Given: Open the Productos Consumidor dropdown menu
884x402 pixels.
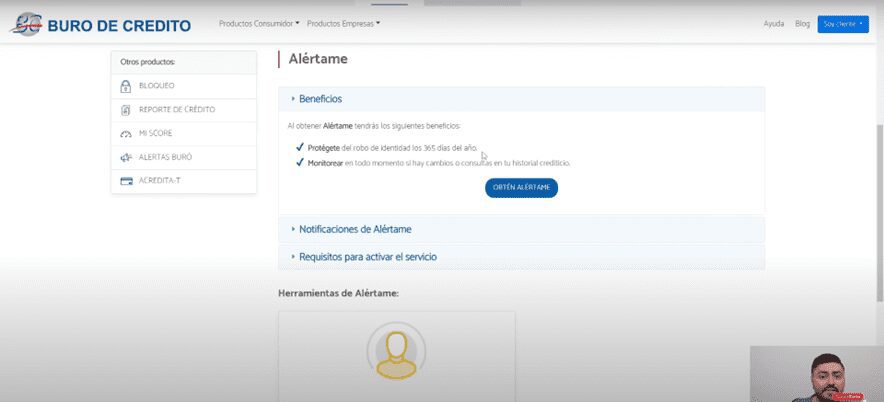Looking at the screenshot, I should coord(259,23).
